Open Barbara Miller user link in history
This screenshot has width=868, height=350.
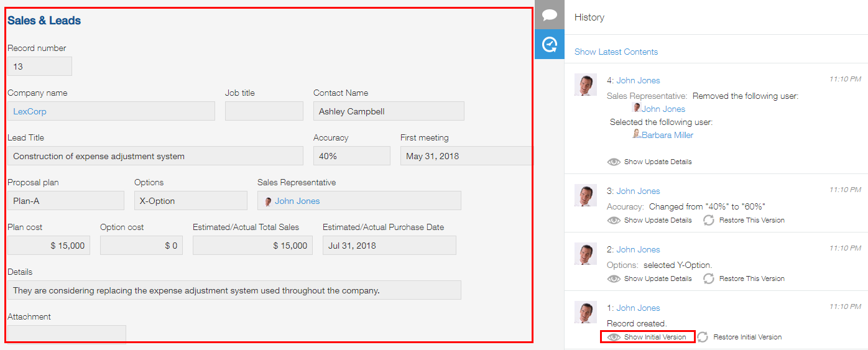pyautogui.click(x=667, y=135)
